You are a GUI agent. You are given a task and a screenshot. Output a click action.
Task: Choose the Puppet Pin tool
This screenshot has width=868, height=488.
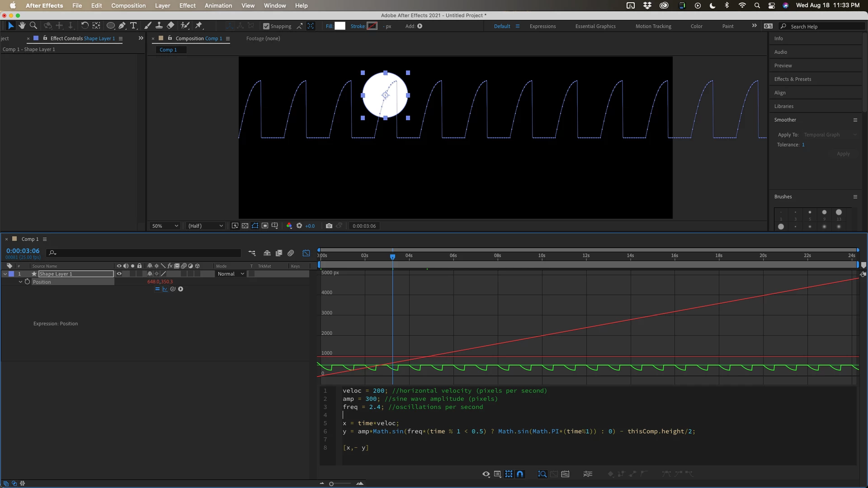(198, 26)
